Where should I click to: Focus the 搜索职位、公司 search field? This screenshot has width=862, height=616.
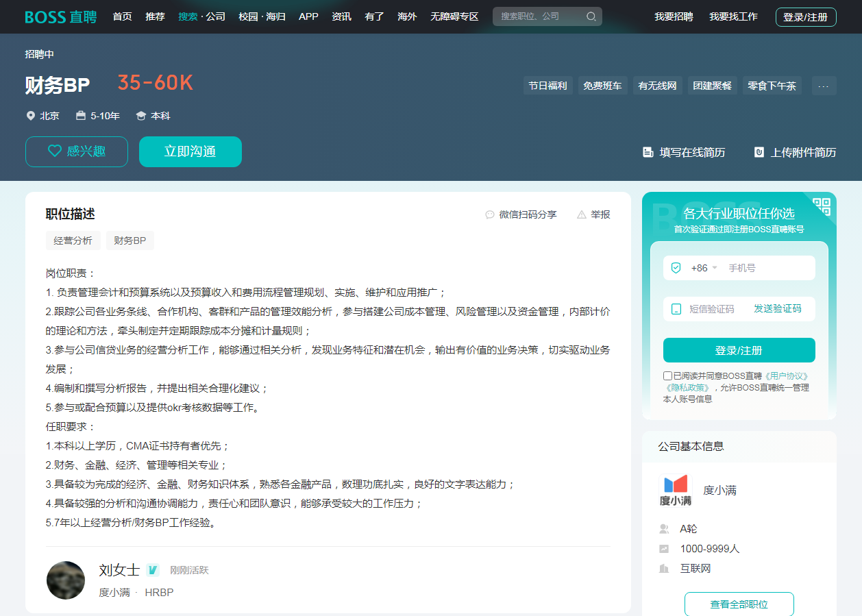coord(538,16)
